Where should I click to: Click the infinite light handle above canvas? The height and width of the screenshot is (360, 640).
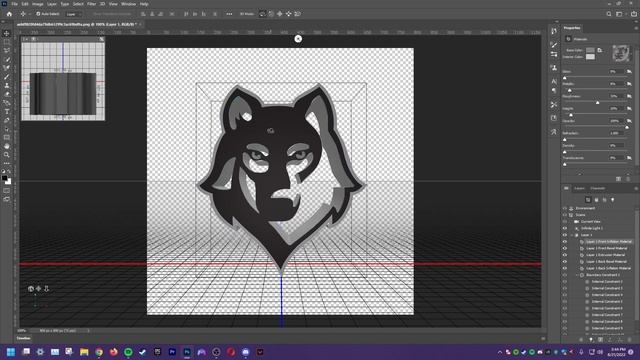point(298,39)
